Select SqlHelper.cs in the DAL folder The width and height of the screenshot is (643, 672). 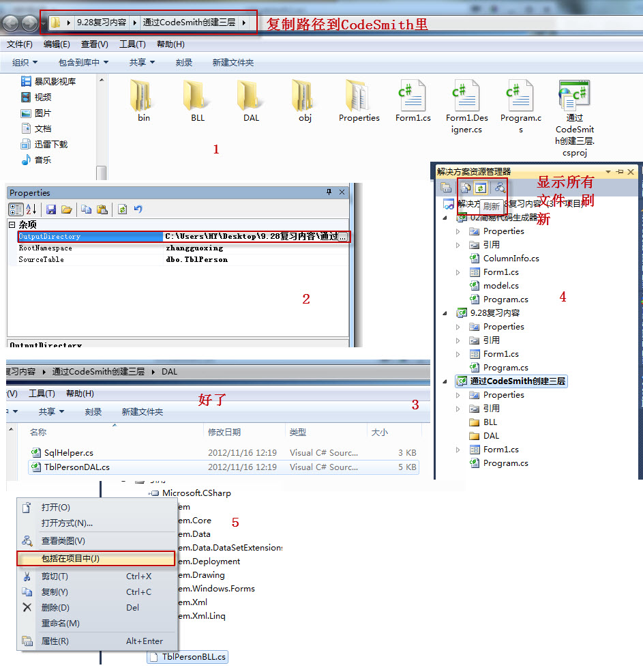click(x=223, y=452)
